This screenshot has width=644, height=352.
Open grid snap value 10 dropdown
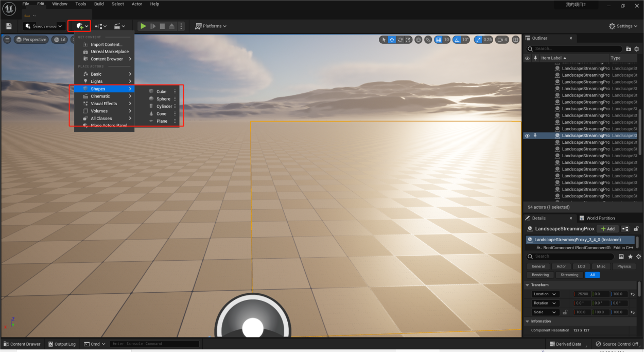[x=447, y=40]
